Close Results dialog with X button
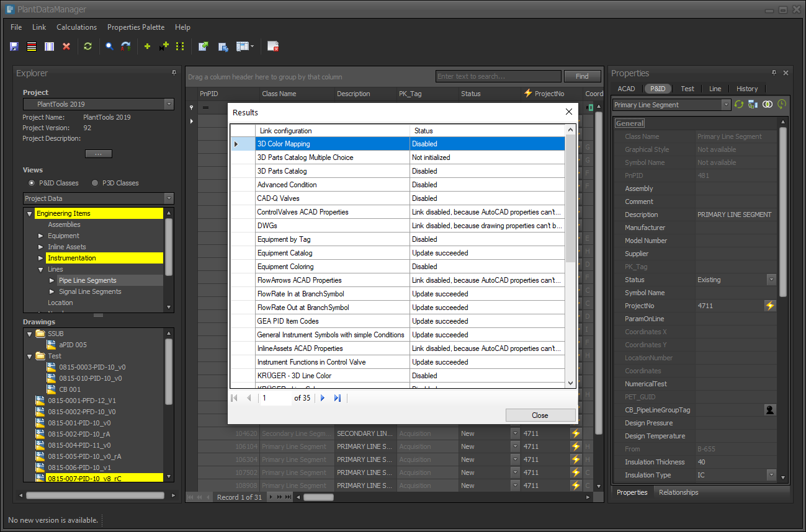Screen dimensions: 806x532 569,112
